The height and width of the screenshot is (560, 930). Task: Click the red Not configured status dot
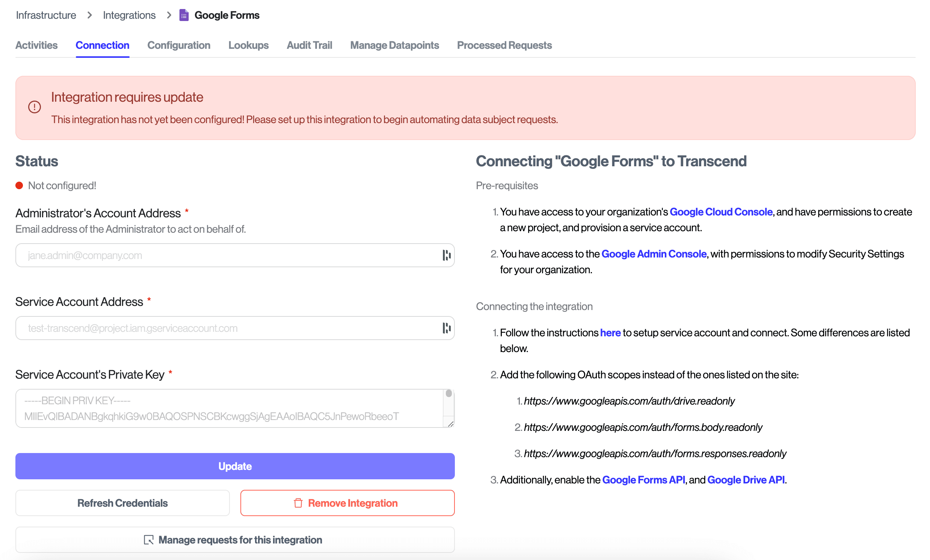[x=19, y=185]
